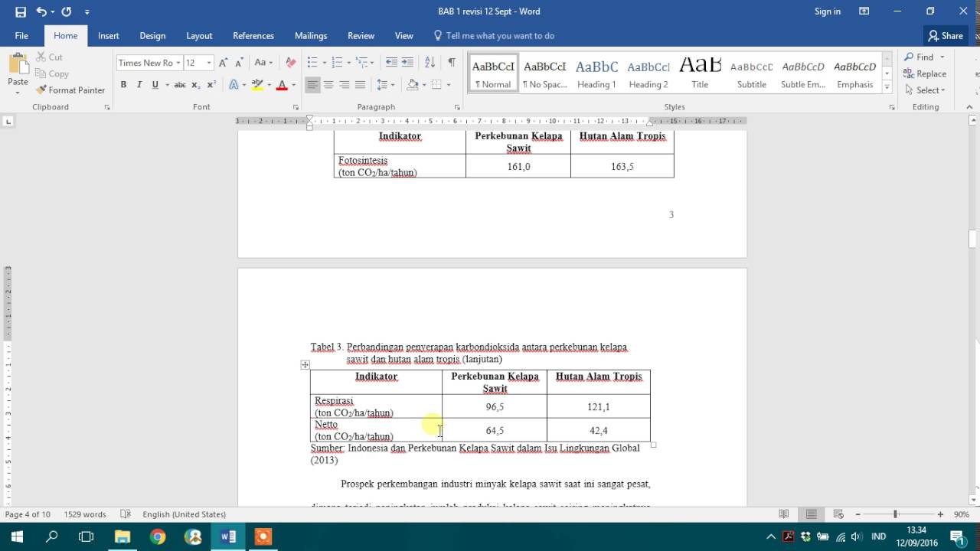Click the Share button
The image size is (980, 551).
point(946,36)
